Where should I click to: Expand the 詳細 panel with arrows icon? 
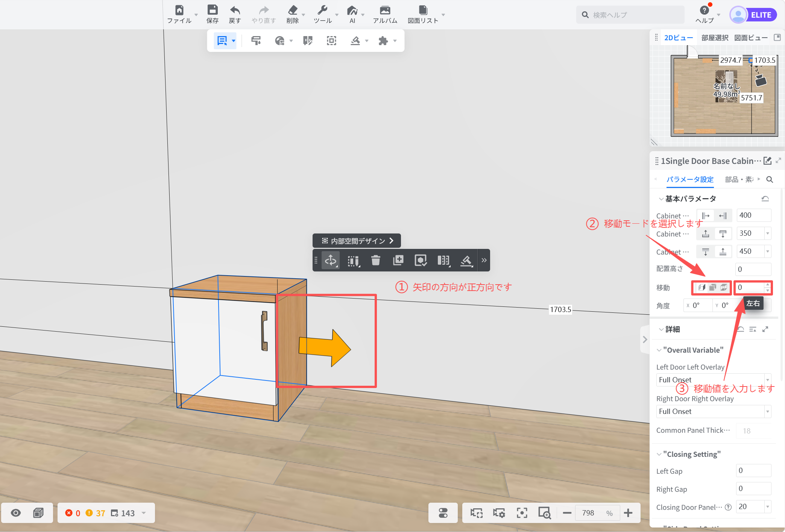[x=765, y=329]
